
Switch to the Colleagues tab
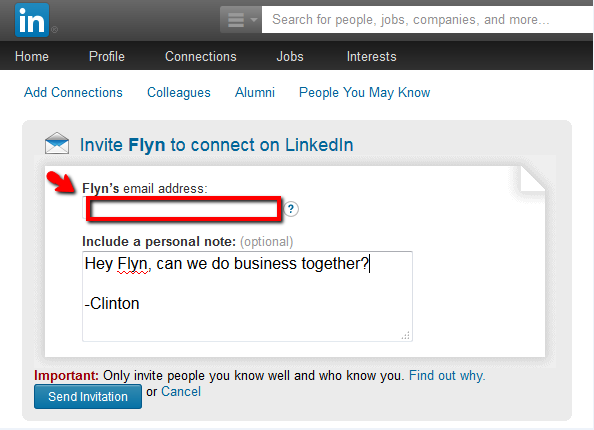click(179, 92)
